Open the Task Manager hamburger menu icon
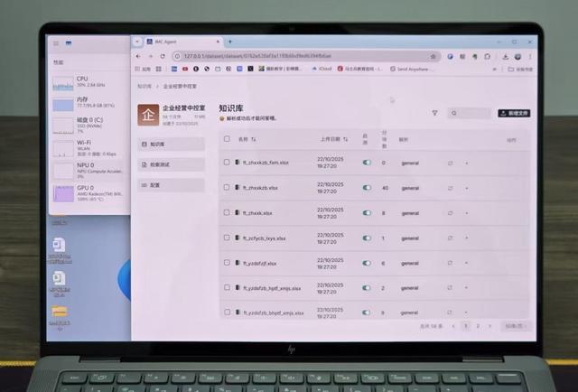Image resolution: width=578 pixels, height=392 pixels. point(56,43)
